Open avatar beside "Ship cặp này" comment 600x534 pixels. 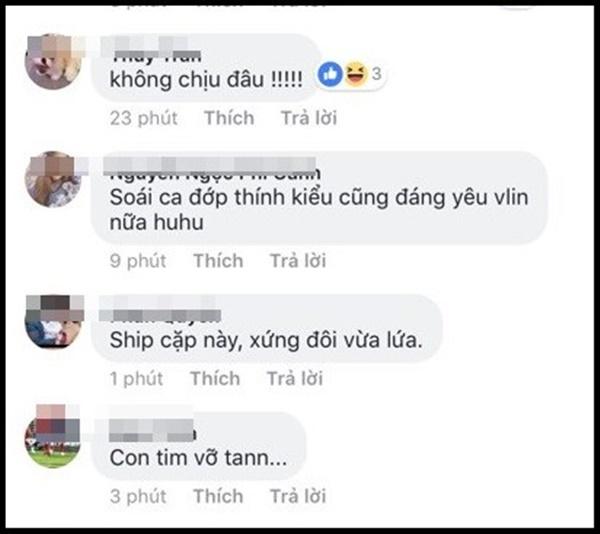point(53,322)
